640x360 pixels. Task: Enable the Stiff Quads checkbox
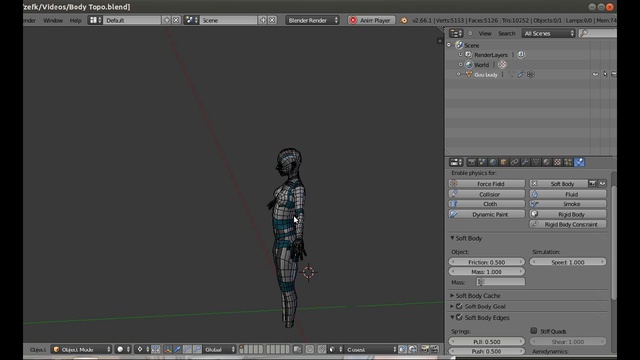533,331
